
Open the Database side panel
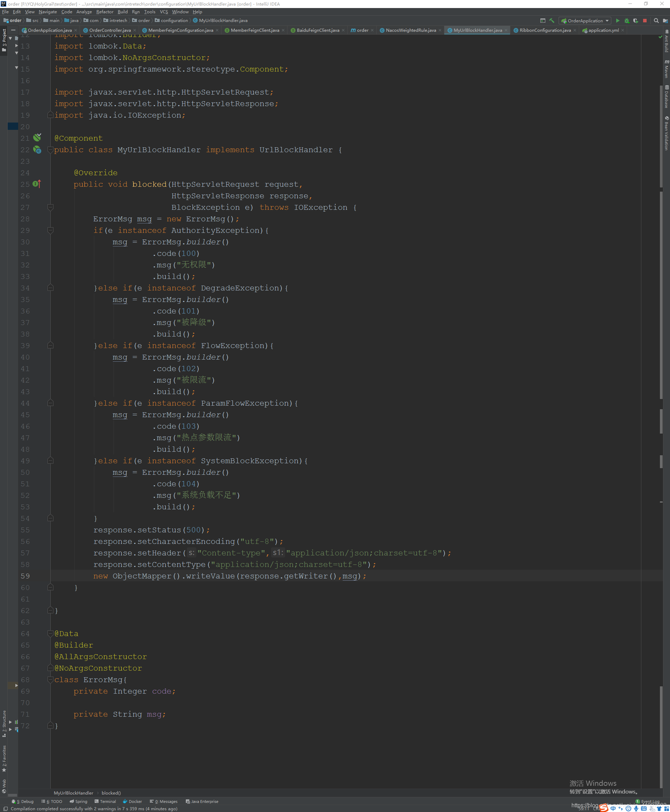(x=667, y=96)
